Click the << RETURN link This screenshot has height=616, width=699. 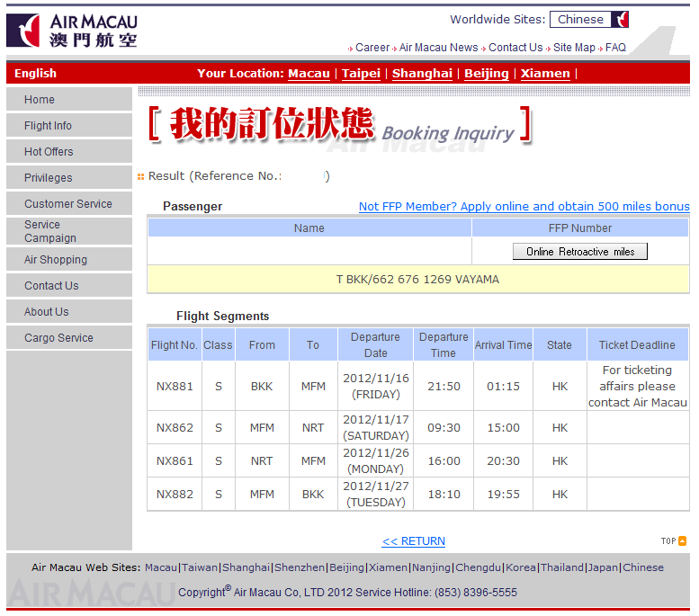[413, 541]
